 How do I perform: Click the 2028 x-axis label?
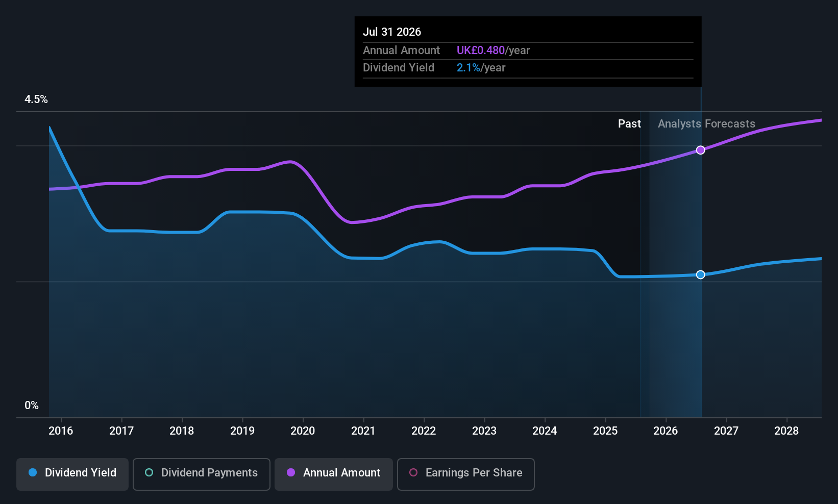[x=786, y=431]
